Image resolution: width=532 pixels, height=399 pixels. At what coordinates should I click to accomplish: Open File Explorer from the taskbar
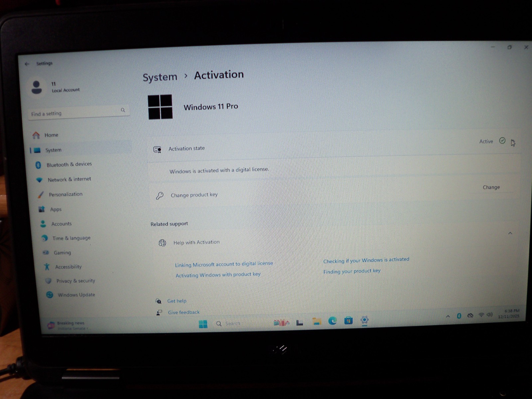point(317,321)
